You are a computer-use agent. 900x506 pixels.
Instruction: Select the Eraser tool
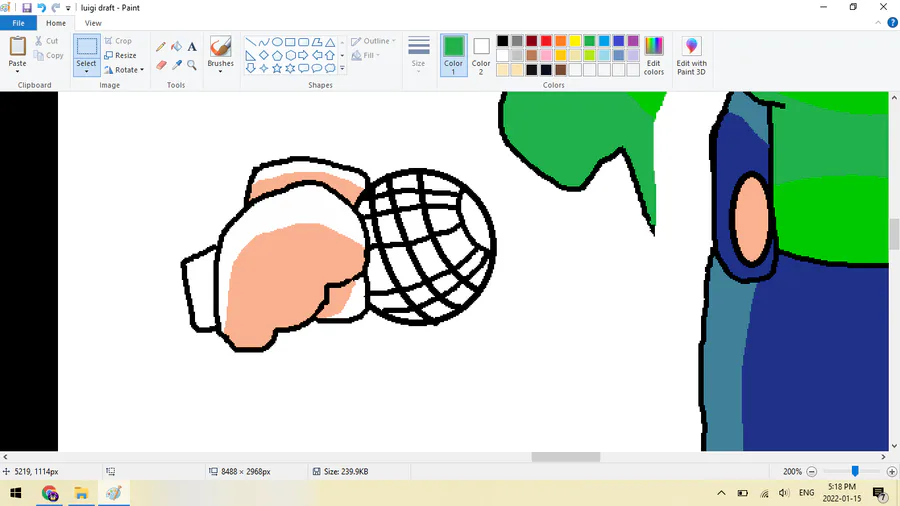tap(161, 65)
